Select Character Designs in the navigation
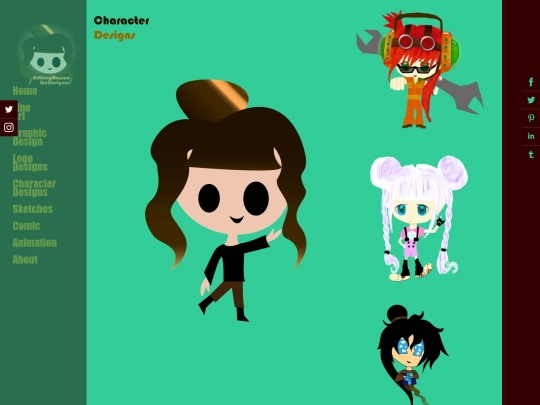The image size is (540, 405). pyautogui.click(x=34, y=188)
